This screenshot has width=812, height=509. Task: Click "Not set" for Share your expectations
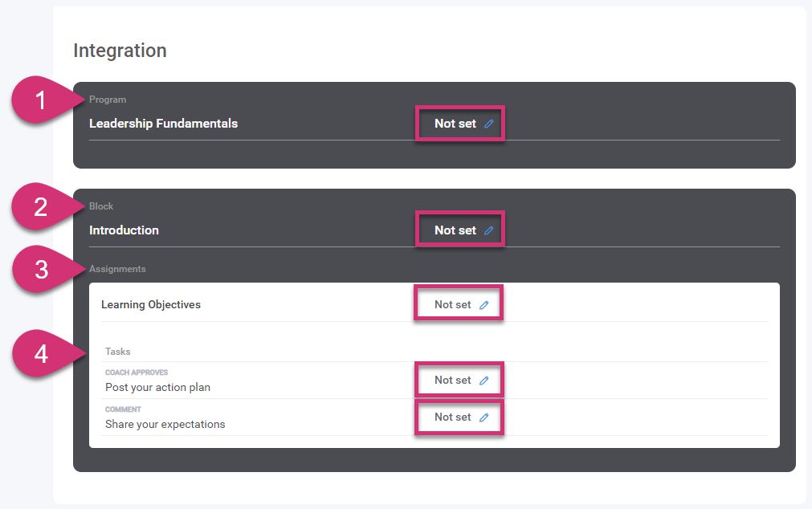[452, 417]
